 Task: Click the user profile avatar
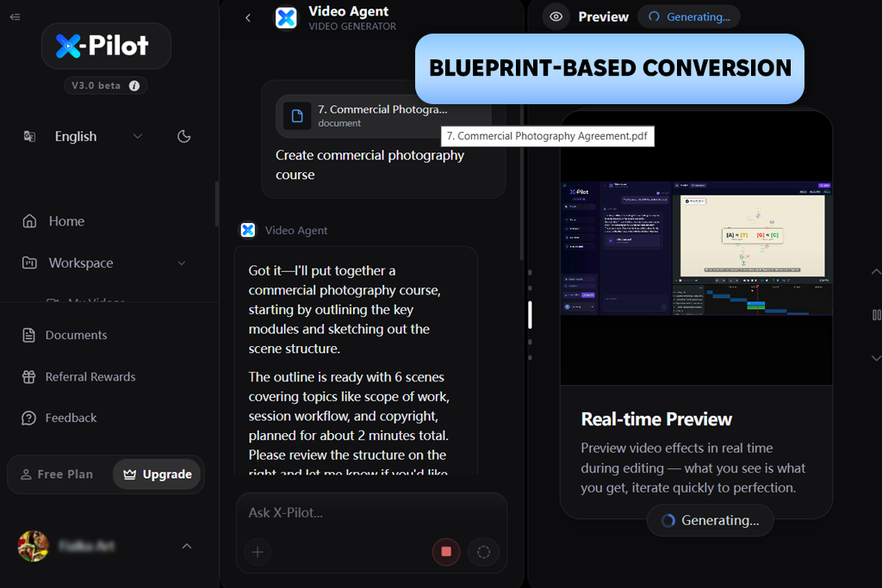(x=34, y=546)
